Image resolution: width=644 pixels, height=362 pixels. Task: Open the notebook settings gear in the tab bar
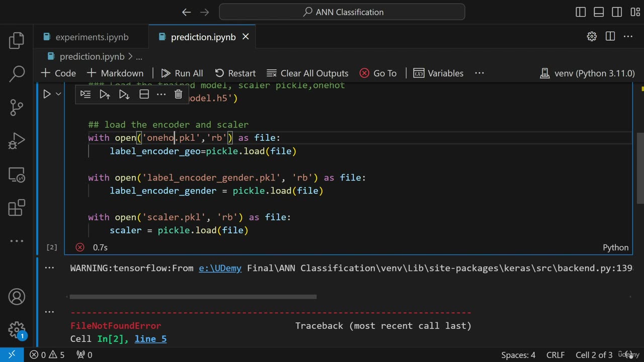tap(592, 37)
